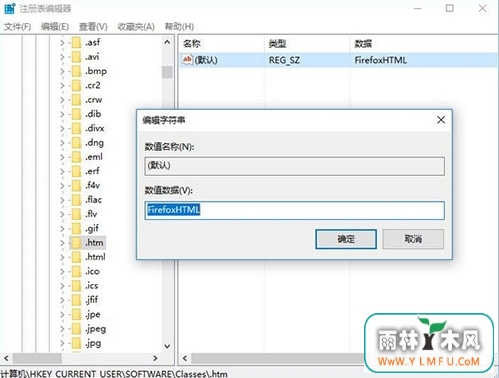Expand the .ico key arrow
The height and width of the screenshot is (378, 499).
62,272
